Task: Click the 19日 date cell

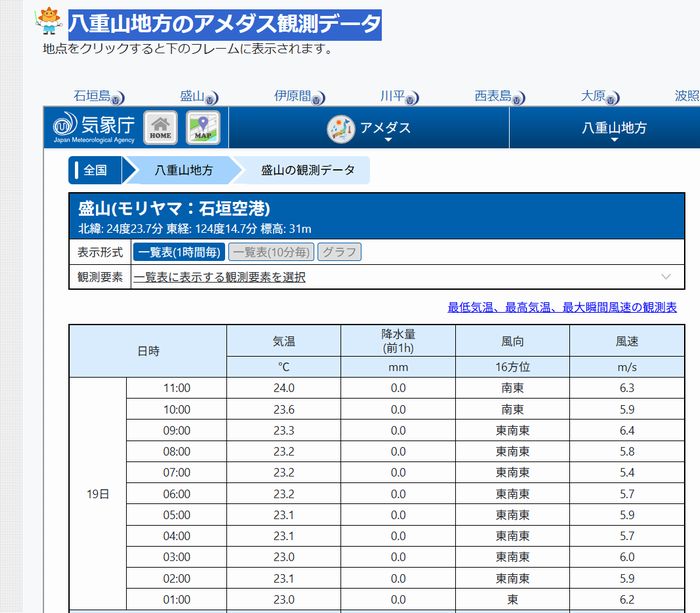Action: click(x=98, y=494)
